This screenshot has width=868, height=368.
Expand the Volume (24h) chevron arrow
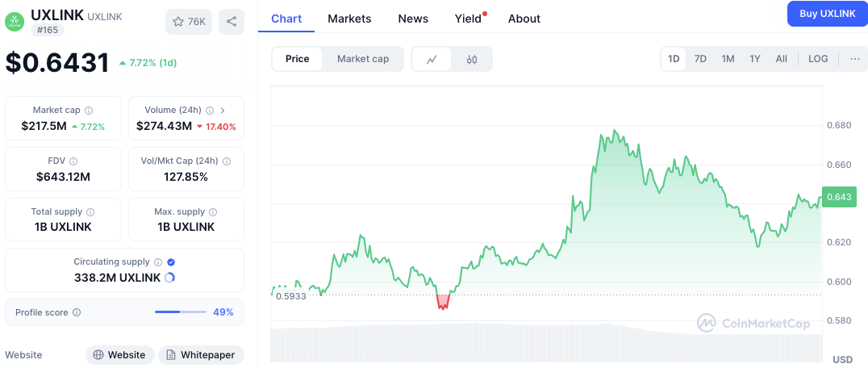coord(223,110)
